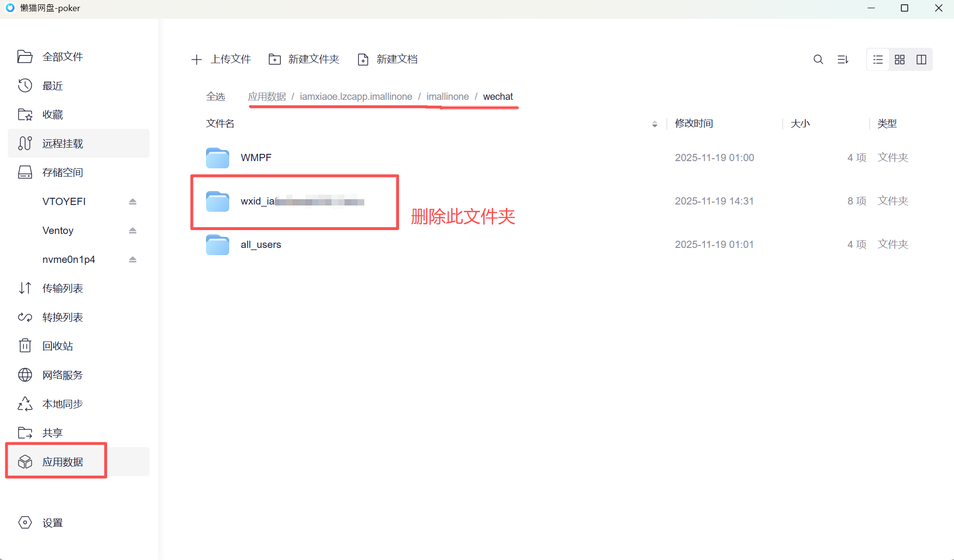Click 全选 to select all files

(x=215, y=96)
